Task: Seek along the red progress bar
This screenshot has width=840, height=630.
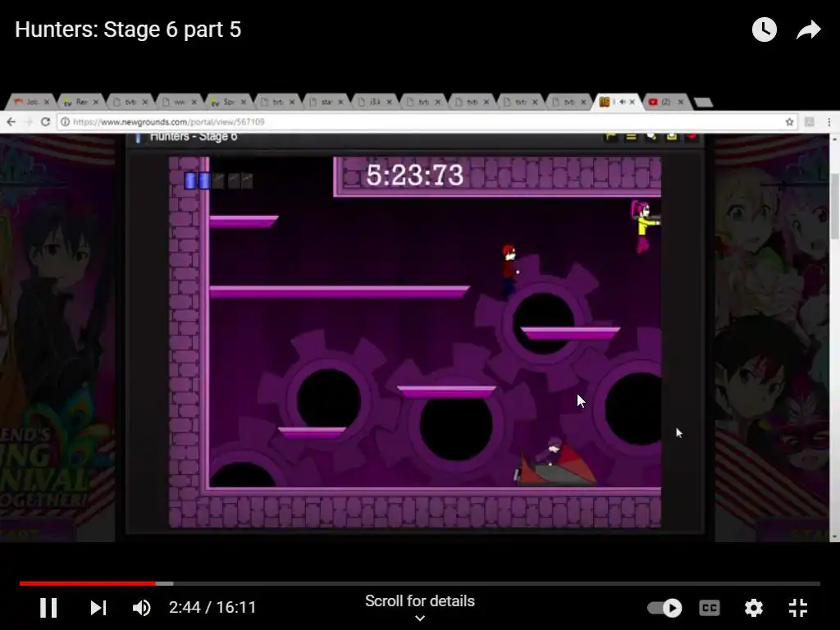Action: point(87,583)
